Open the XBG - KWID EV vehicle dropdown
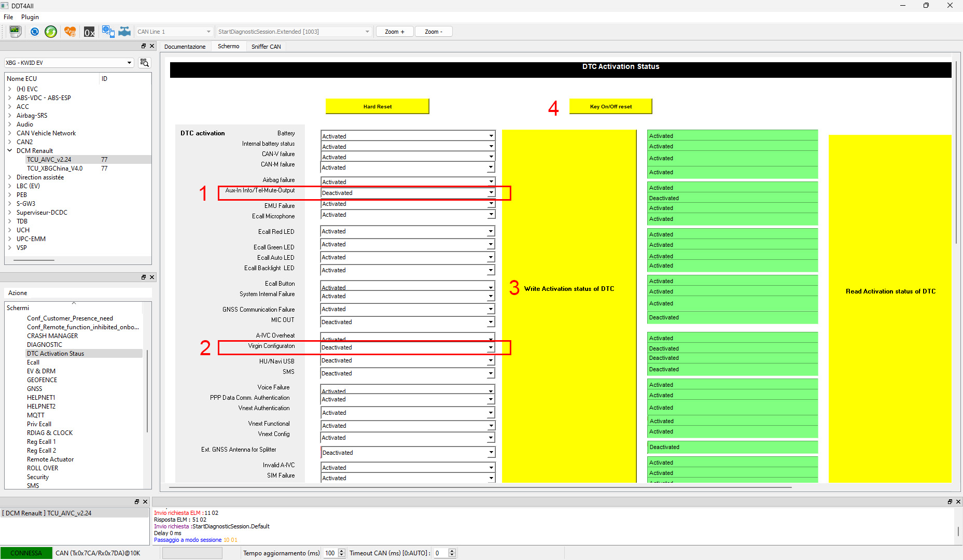This screenshot has width=963, height=560. click(x=69, y=63)
